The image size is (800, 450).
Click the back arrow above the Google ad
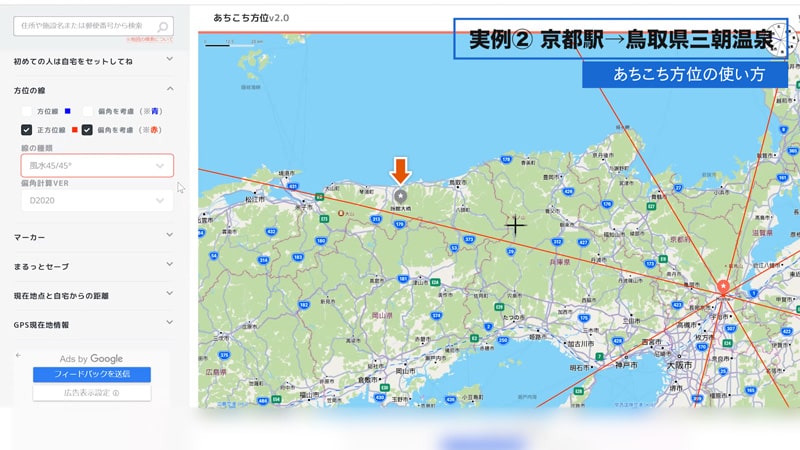[x=18, y=355]
